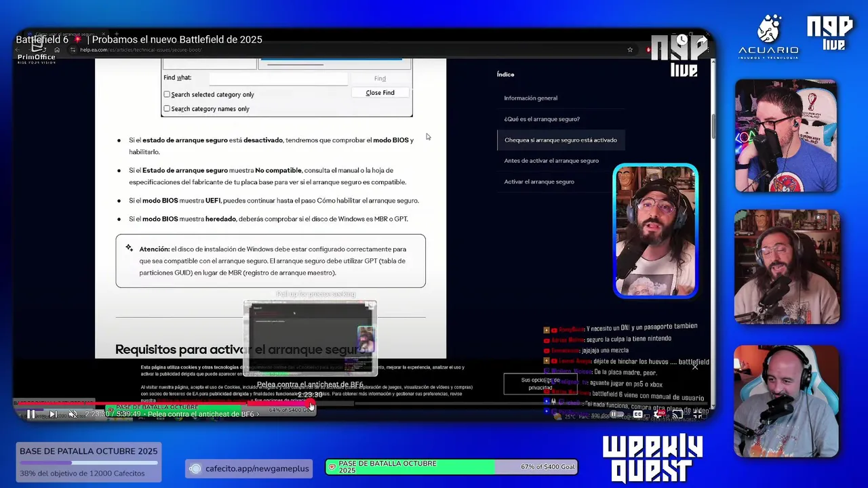
Task: Click the red browser extension icon
Action: pos(649,49)
